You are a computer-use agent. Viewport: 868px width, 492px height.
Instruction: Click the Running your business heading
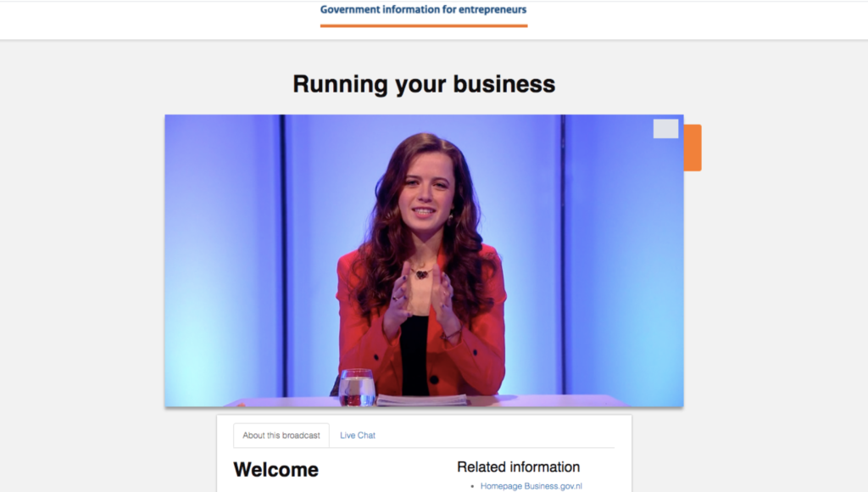coord(424,84)
